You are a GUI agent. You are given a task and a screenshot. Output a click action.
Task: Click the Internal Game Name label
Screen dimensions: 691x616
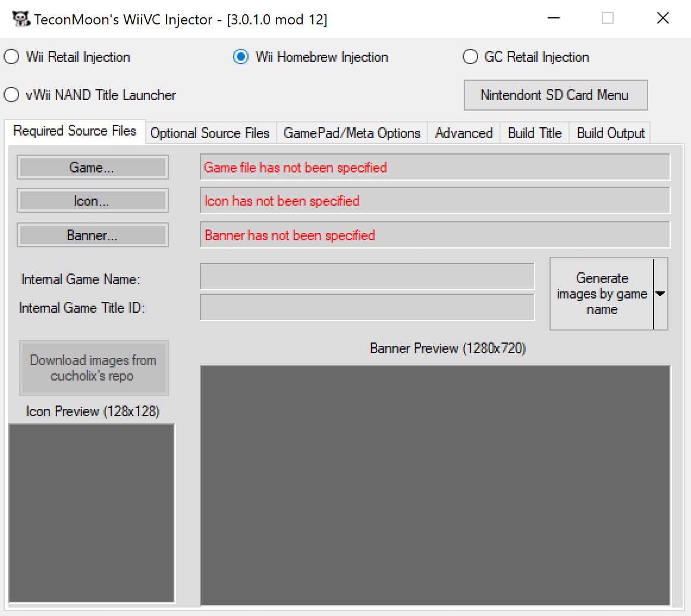81,279
